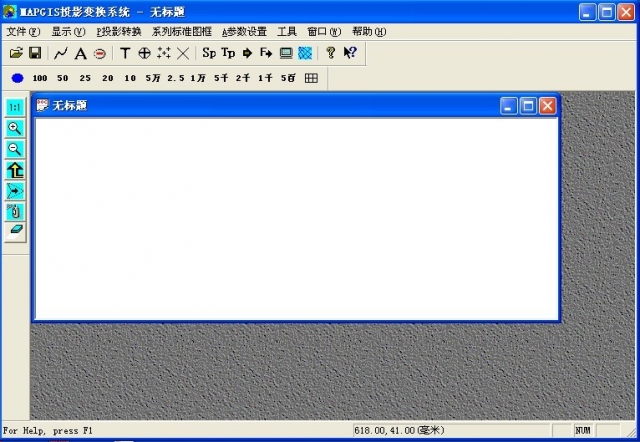Click the Tp toolbar button
Viewport: 640px width, 442px height.
point(228,52)
